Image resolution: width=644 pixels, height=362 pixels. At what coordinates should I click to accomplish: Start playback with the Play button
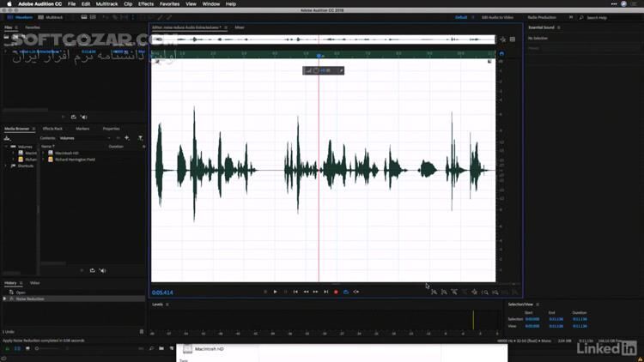coord(275,292)
